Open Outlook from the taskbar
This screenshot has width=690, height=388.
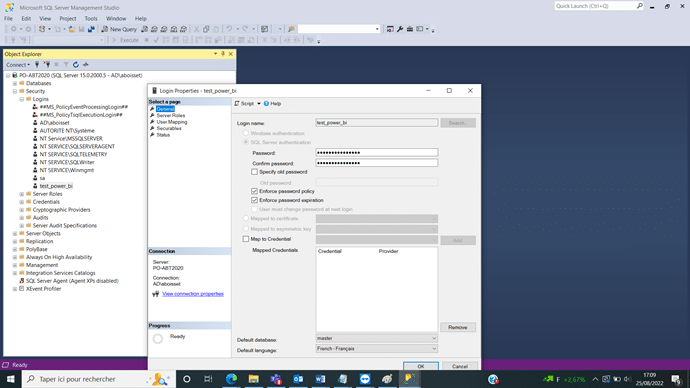tap(298, 379)
